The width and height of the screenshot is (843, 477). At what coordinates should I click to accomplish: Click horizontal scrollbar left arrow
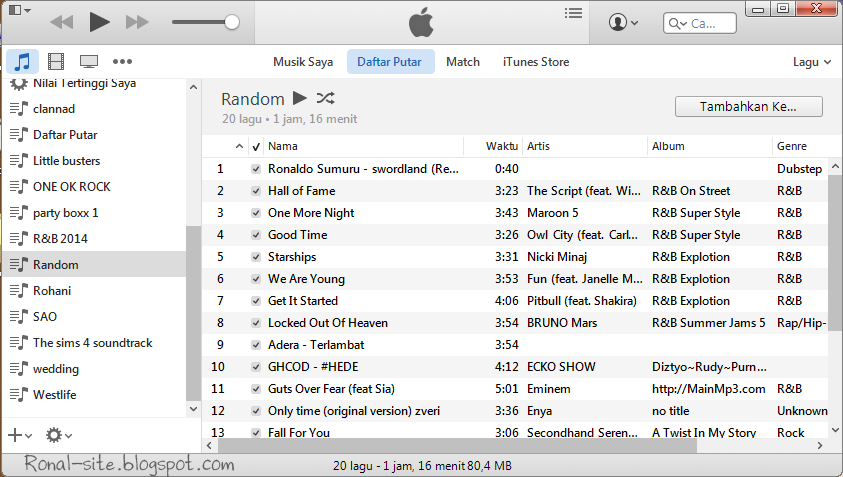[x=209, y=445]
